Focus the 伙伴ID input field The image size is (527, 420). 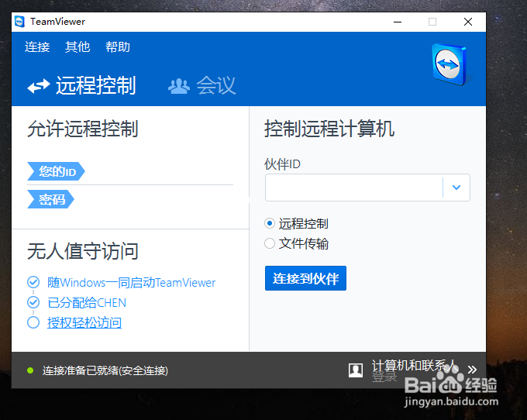click(354, 188)
